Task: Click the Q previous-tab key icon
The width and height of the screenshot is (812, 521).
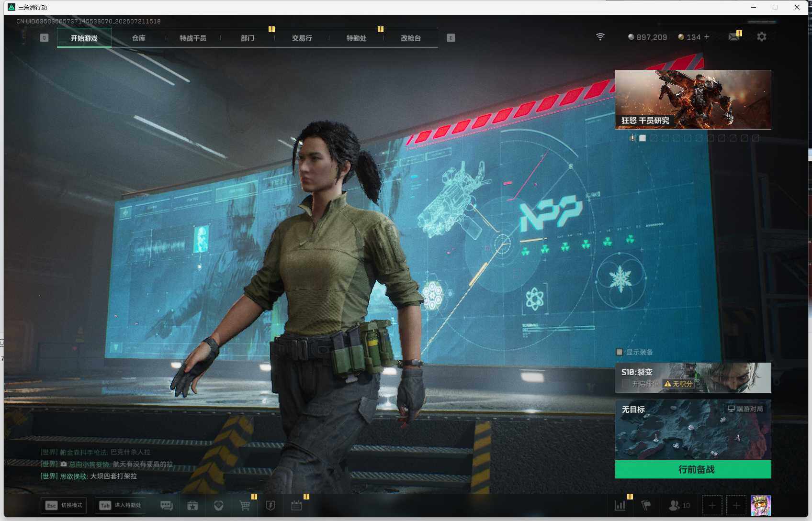Action: (44, 38)
